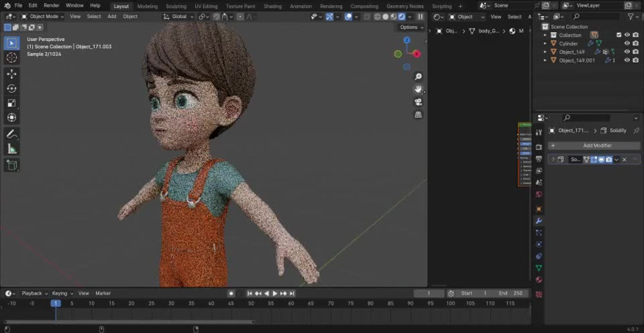Open the Material properties tab

(539, 280)
